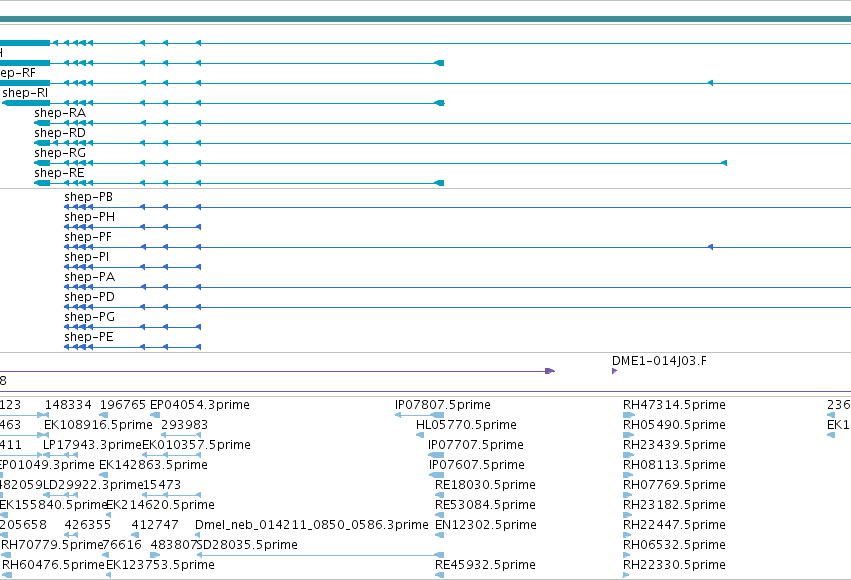This screenshot has height=580, width=851.
Task: Click EST RH08113.5prime
Action: [x=674, y=465]
